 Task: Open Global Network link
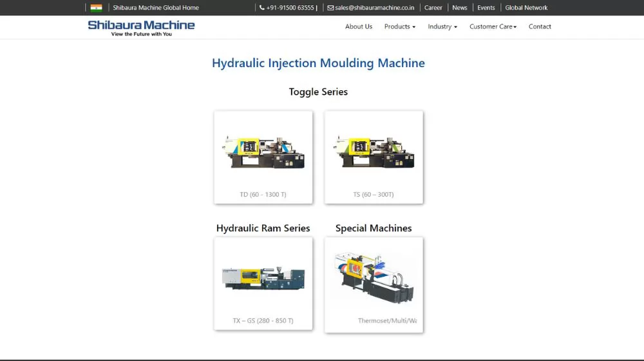point(526,7)
